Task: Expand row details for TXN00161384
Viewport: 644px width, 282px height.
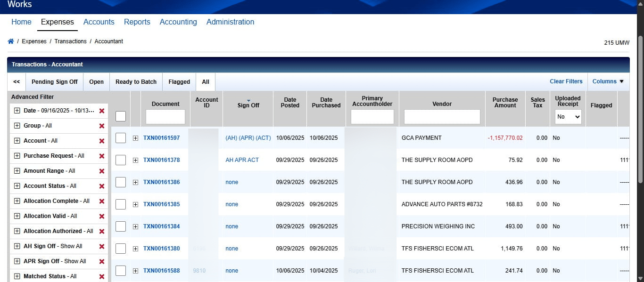Action: (135, 226)
